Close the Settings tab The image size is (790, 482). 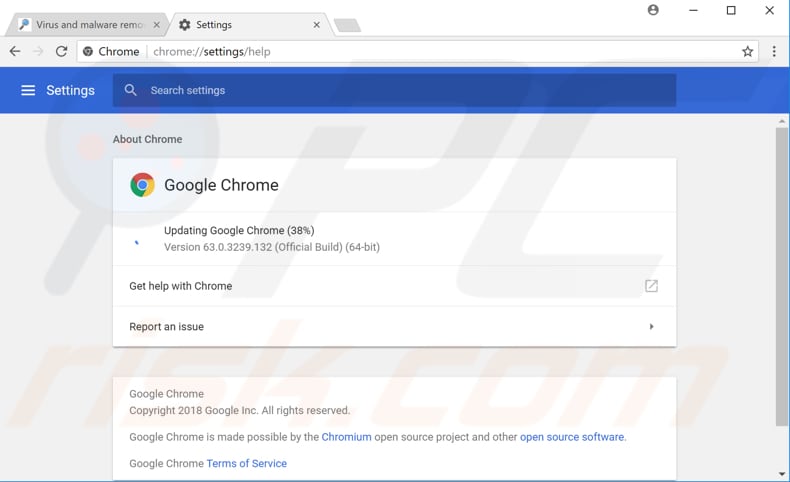(316, 25)
